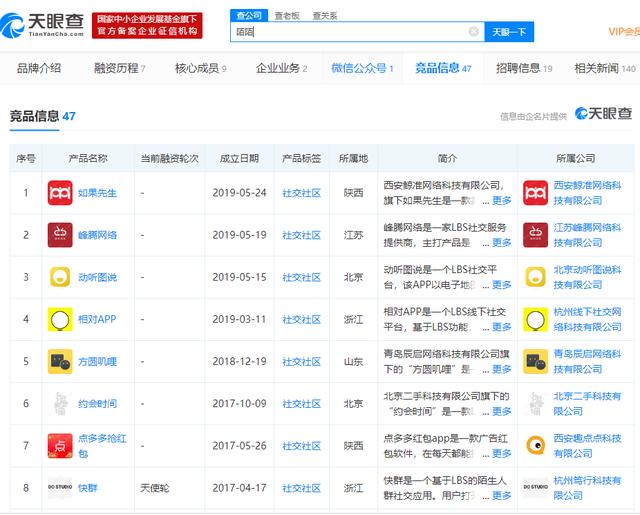Viewport: 640px width, 515px height.
Task: Click the 当前融资轮次 column header
Action: pos(169,158)
